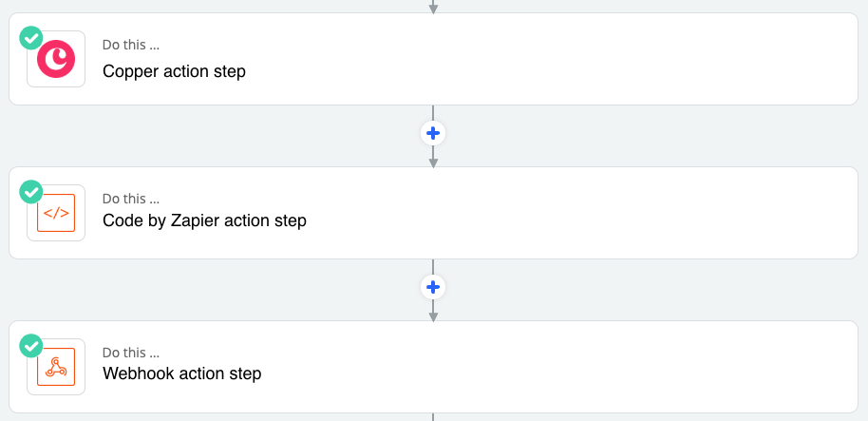Click the arrowhead pointing into the Webhook step
The height and width of the screenshot is (421, 868).
click(x=433, y=316)
